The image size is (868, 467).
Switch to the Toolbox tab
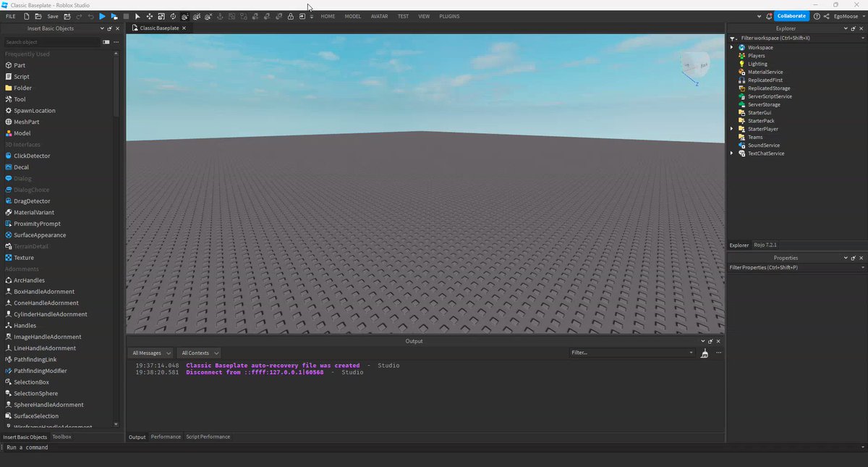tap(61, 437)
